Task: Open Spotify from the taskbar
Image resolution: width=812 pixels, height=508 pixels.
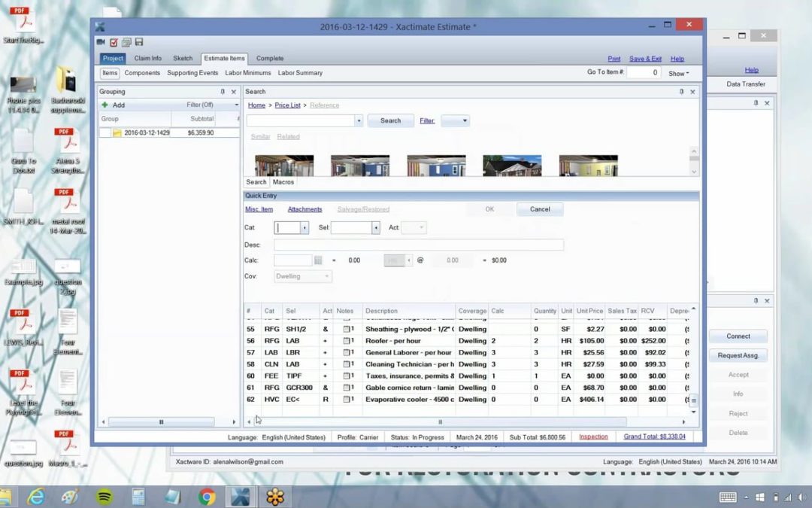Action: pyautogui.click(x=105, y=497)
